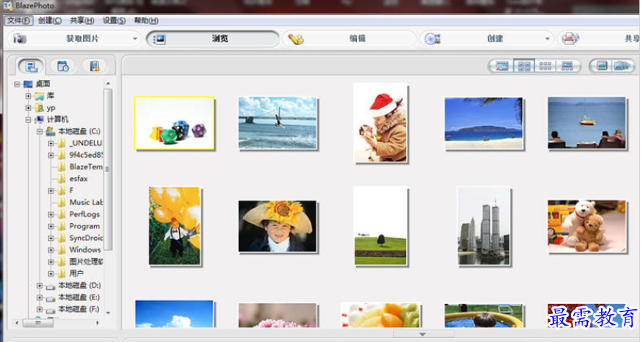Expand the 库 tree node
This screenshot has width=644, height=342.
(x=28, y=96)
